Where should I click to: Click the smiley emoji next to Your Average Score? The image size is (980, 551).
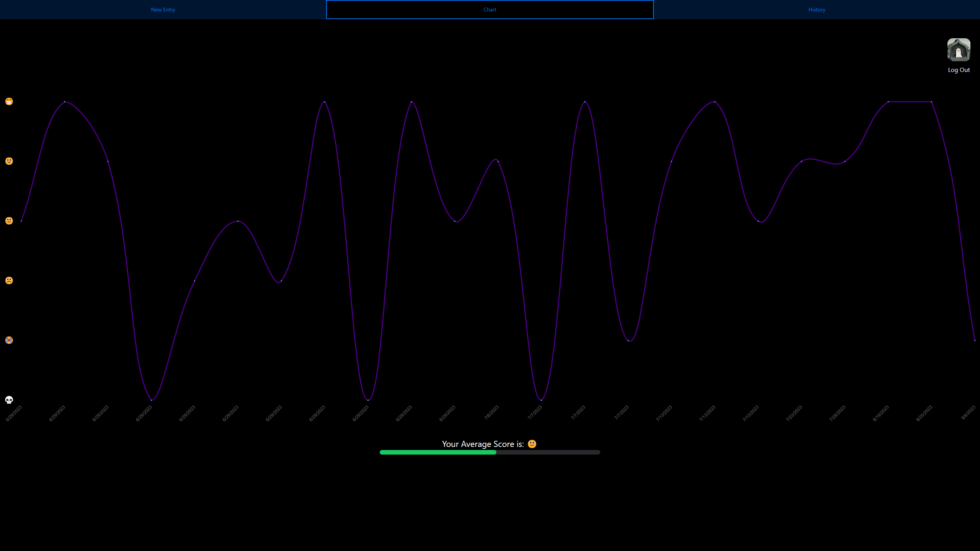(531, 443)
